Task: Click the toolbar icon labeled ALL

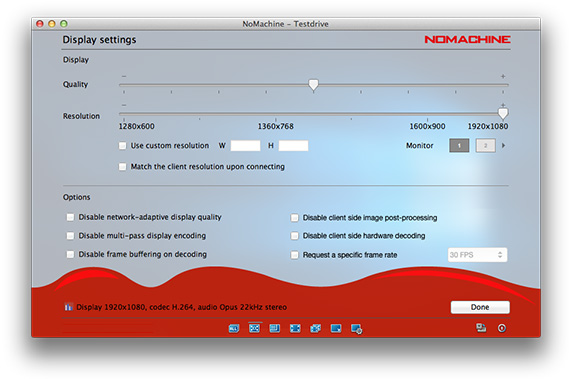Action: [x=234, y=329]
